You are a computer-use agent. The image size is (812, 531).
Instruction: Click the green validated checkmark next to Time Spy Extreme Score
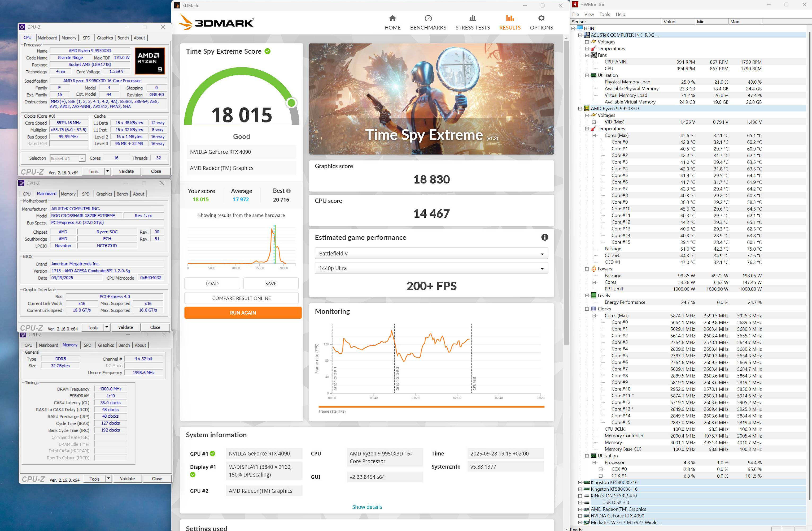coord(268,51)
